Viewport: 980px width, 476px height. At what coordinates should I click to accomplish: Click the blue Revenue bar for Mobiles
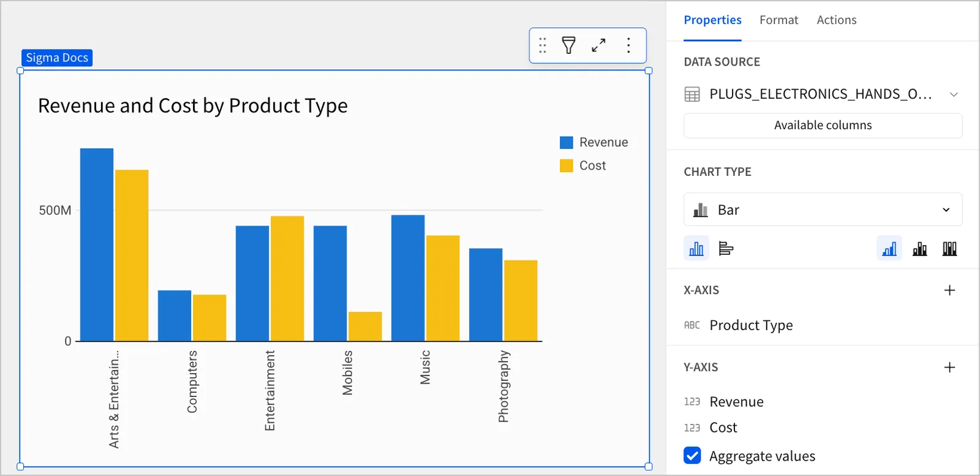click(x=330, y=284)
